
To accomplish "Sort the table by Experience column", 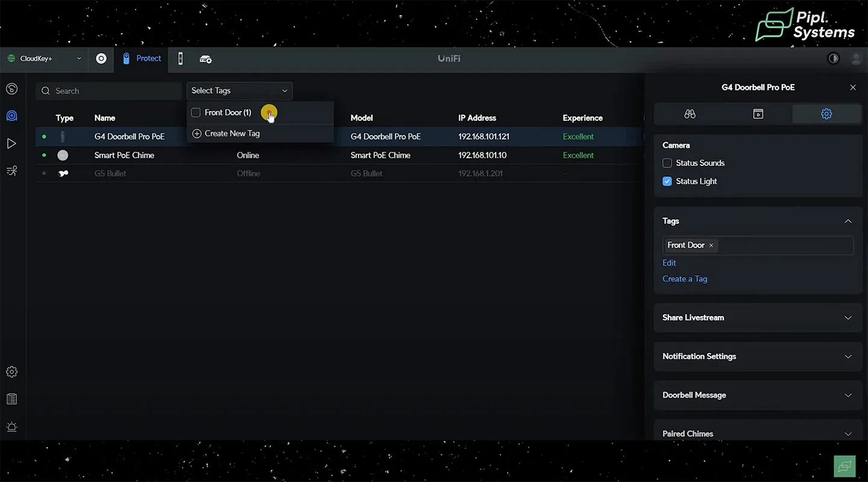I will coord(582,118).
